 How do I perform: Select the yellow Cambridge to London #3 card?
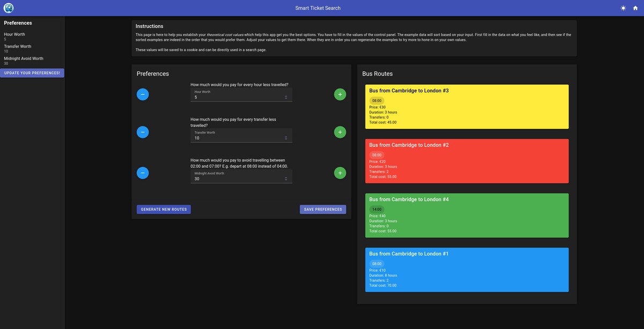tap(466, 107)
